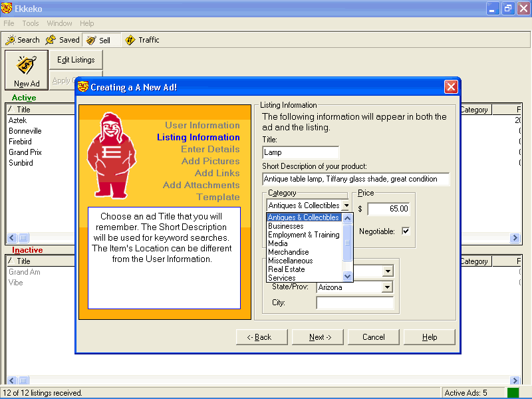The width and height of the screenshot is (532, 399).
Task: Select Employment & Training category
Action: pos(304,235)
